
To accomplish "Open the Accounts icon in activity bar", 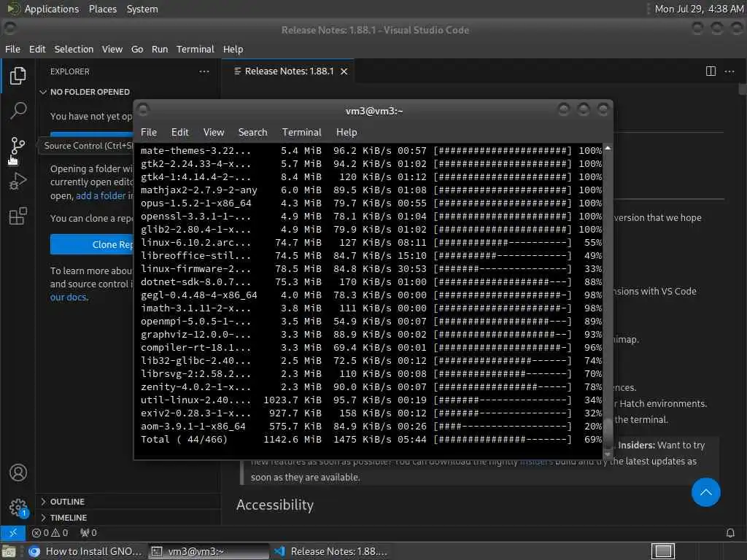I will (18, 472).
